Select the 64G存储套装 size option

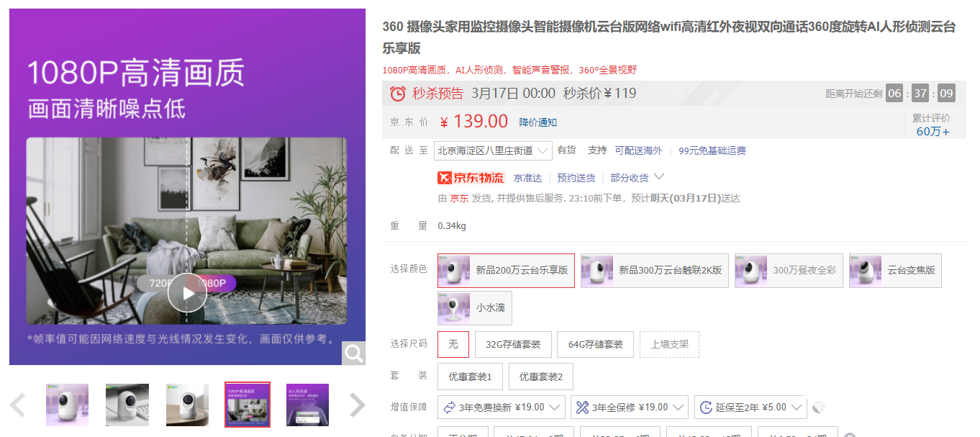click(x=596, y=344)
